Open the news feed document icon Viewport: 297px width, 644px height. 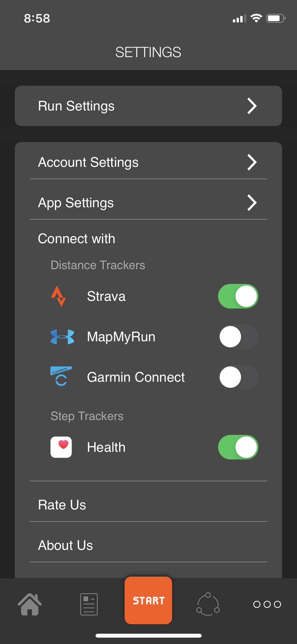89,604
